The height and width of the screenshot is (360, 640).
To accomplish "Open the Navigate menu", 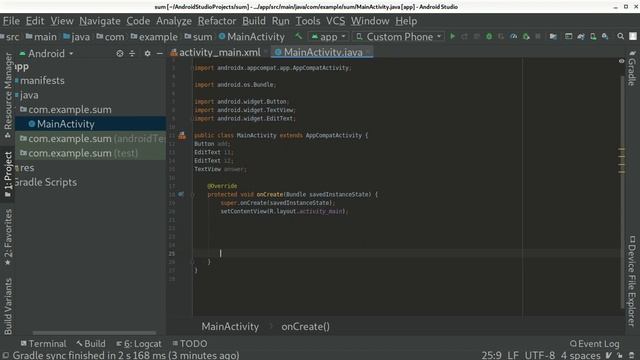I will pyautogui.click(x=100, y=21).
